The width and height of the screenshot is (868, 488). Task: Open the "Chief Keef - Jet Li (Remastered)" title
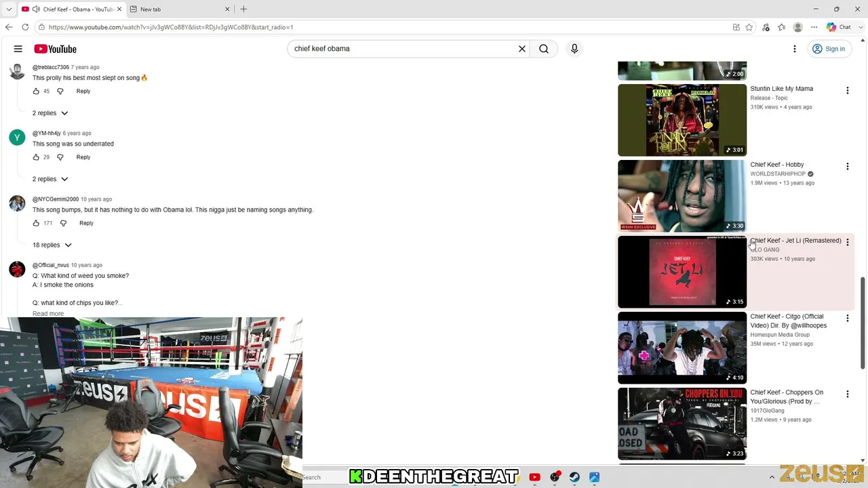pyautogui.click(x=795, y=241)
